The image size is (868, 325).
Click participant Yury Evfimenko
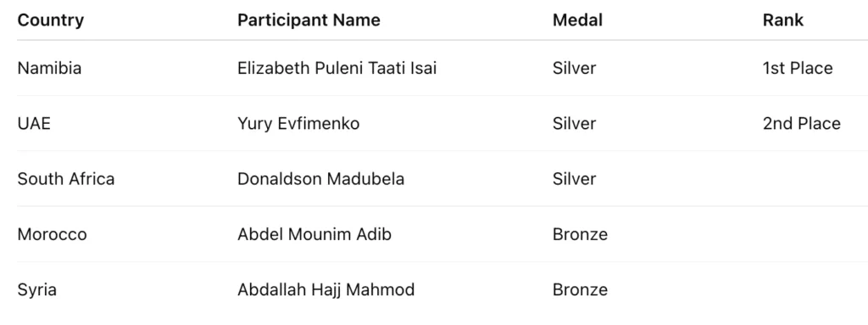298,123
